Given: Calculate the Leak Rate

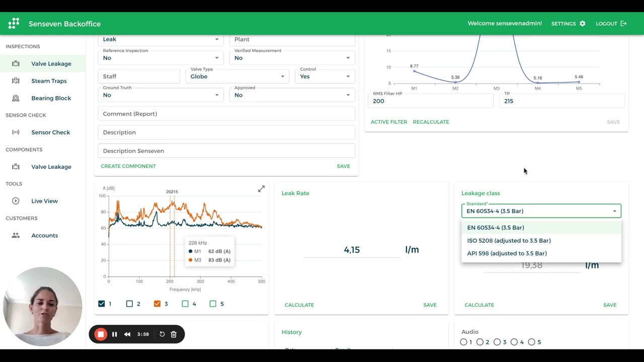Looking at the screenshot, I should 299,305.
